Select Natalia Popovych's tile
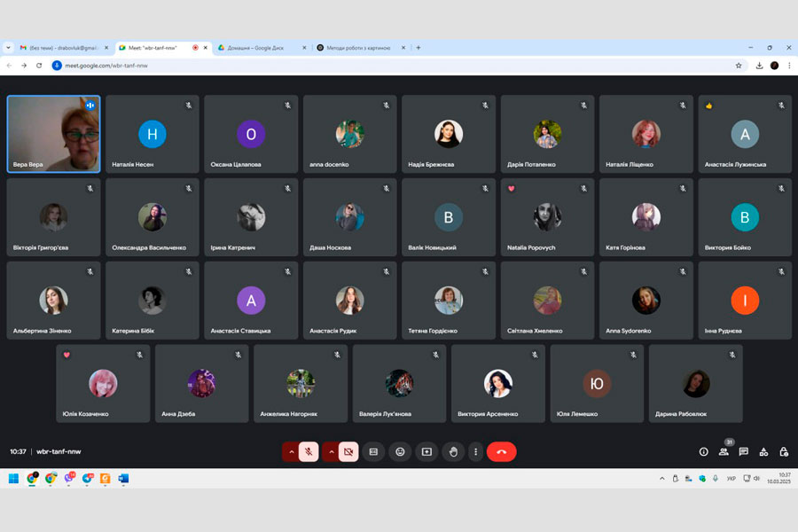This screenshot has height=532, width=798. coord(547,217)
